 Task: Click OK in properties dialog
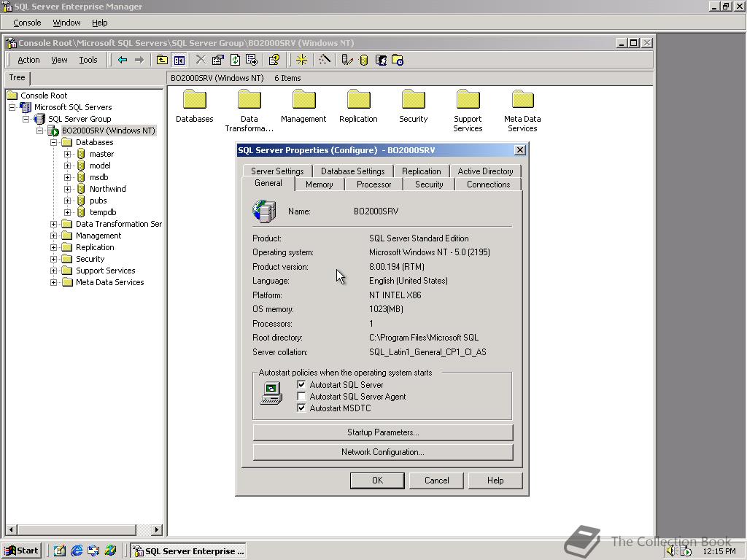[377, 481]
